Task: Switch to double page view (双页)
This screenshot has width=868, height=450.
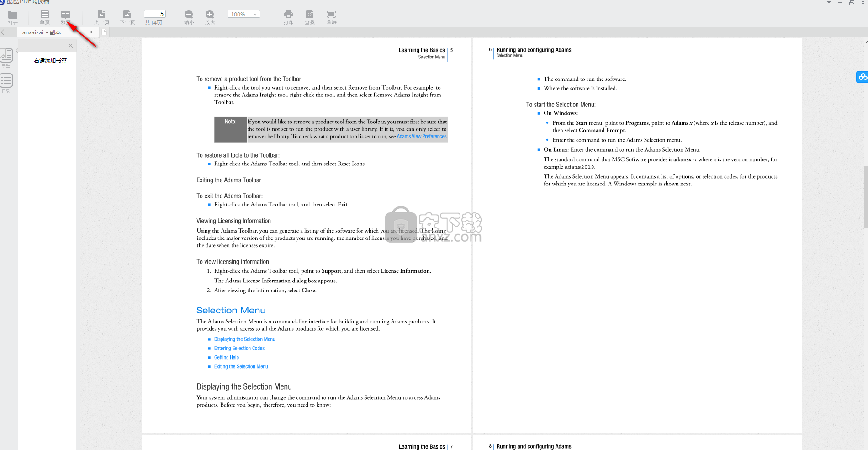Action: pos(66,17)
